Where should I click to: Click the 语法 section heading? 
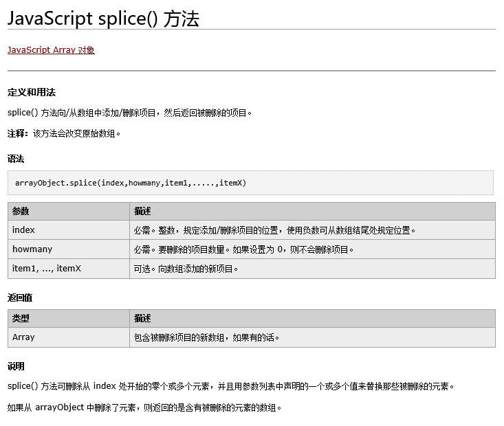click(x=16, y=159)
